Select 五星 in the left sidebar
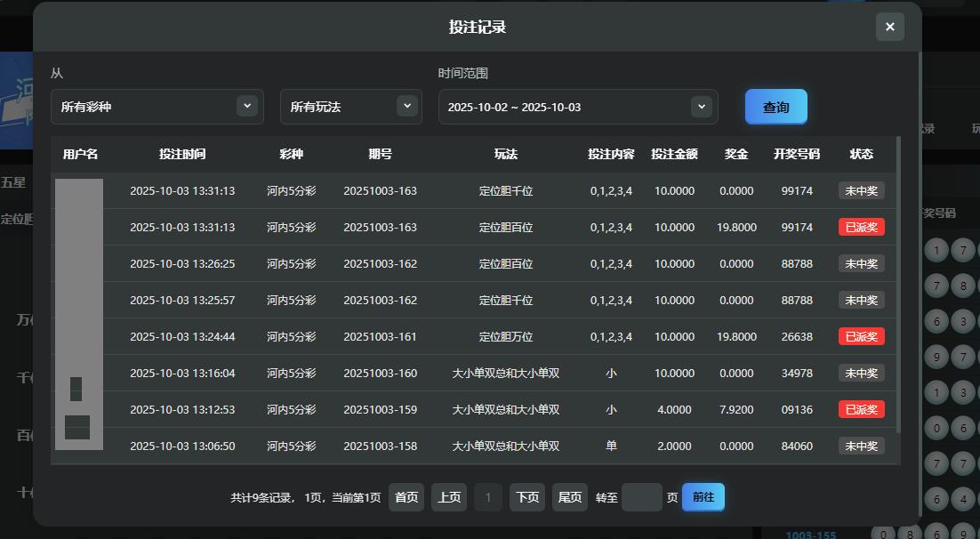The width and height of the screenshot is (980, 539). [x=12, y=181]
